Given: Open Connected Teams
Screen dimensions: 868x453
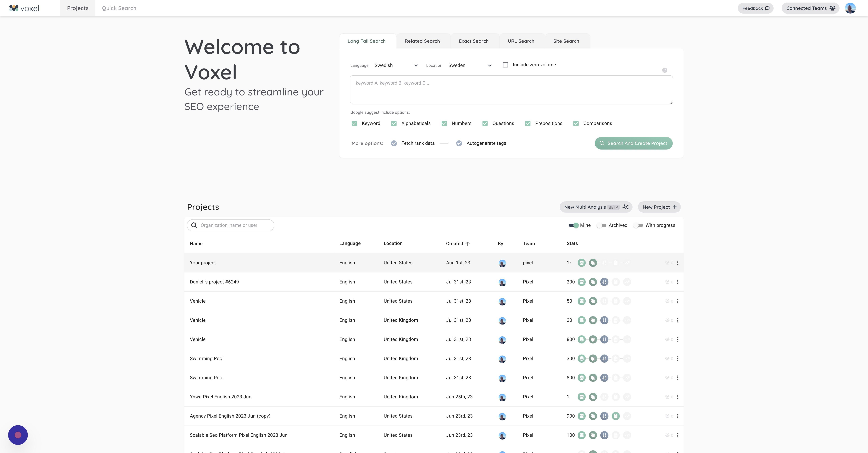Looking at the screenshot, I should pos(810,8).
